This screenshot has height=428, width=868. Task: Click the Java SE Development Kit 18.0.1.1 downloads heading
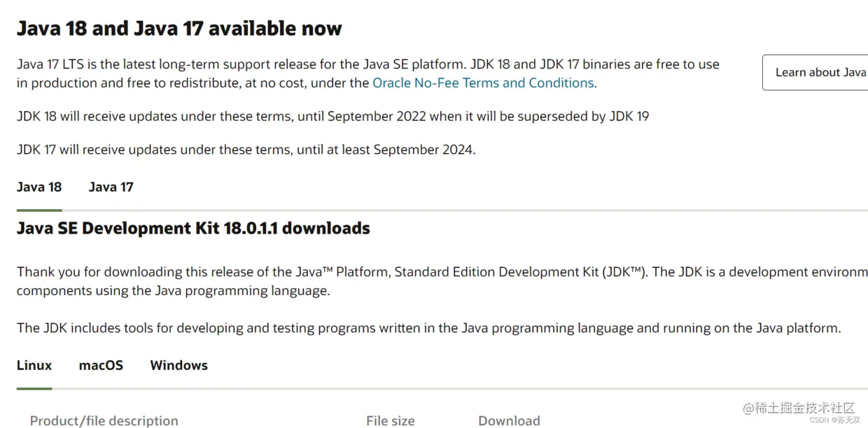pyautogui.click(x=193, y=228)
